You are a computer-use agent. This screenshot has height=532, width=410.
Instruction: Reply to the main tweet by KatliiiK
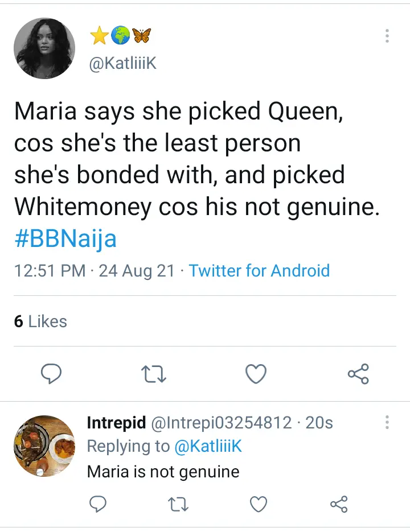pyautogui.click(x=51, y=374)
